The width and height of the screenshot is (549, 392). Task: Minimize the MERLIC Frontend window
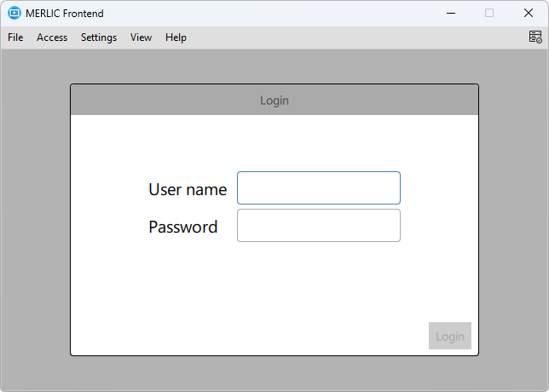(x=450, y=13)
